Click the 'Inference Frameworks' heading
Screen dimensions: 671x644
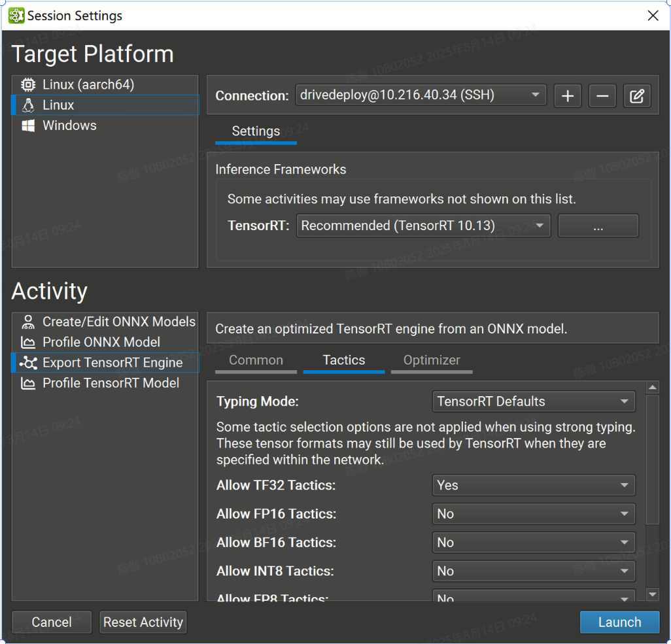281,169
